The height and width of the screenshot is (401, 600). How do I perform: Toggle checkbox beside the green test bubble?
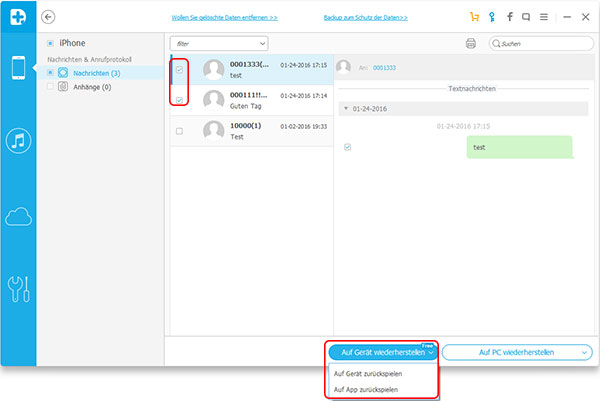coord(347,147)
